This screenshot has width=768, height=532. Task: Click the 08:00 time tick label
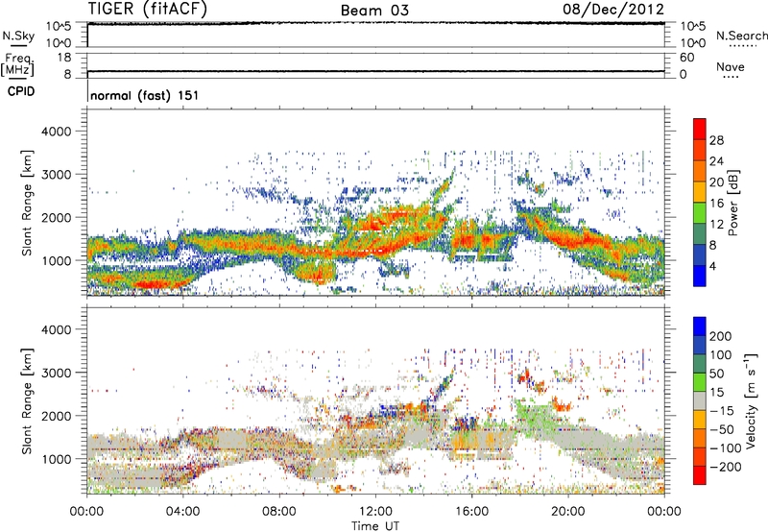(279, 512)
